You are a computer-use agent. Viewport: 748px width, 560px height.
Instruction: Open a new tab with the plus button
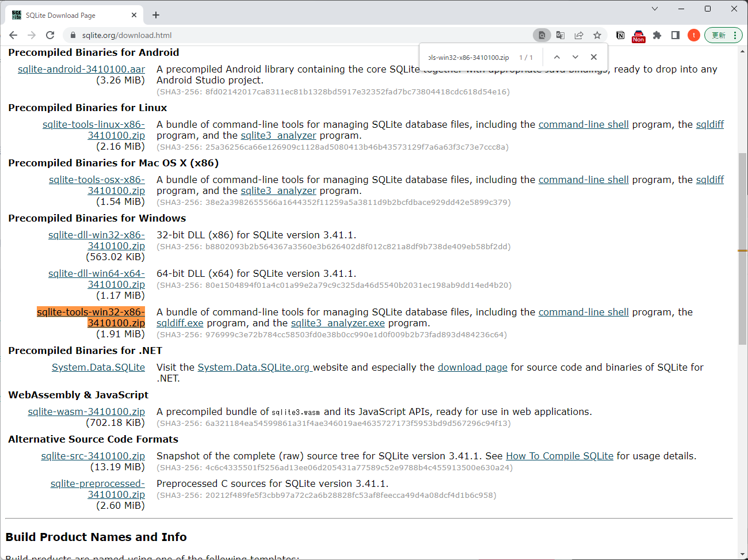(155, 15)
